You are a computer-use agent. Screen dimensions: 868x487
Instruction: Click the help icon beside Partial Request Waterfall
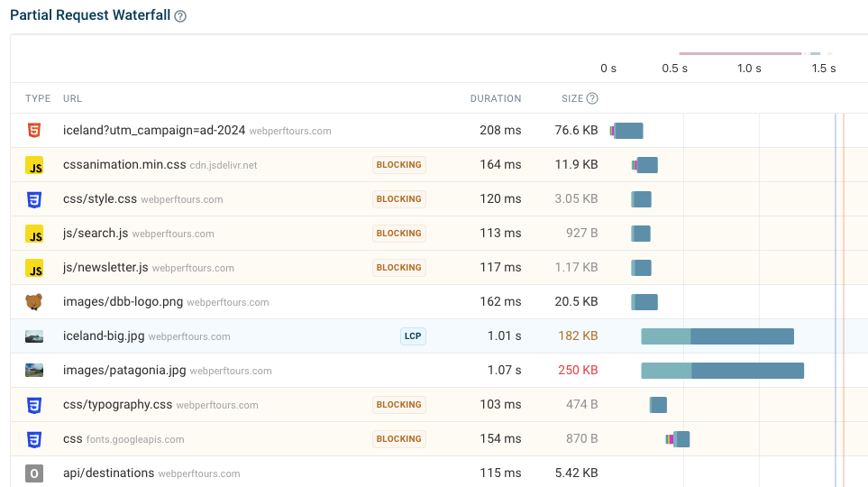point(180,16)
